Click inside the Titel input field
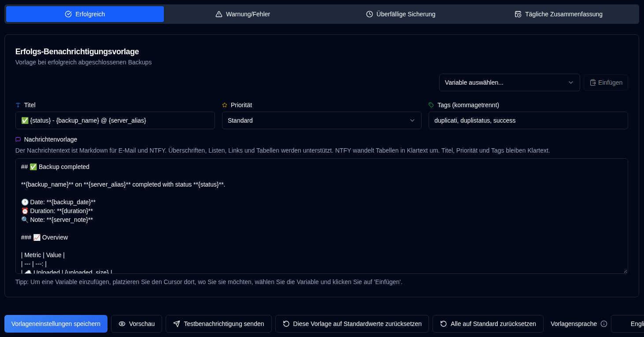The height and width of the screenshot is (337, 644). coord(115,120)
